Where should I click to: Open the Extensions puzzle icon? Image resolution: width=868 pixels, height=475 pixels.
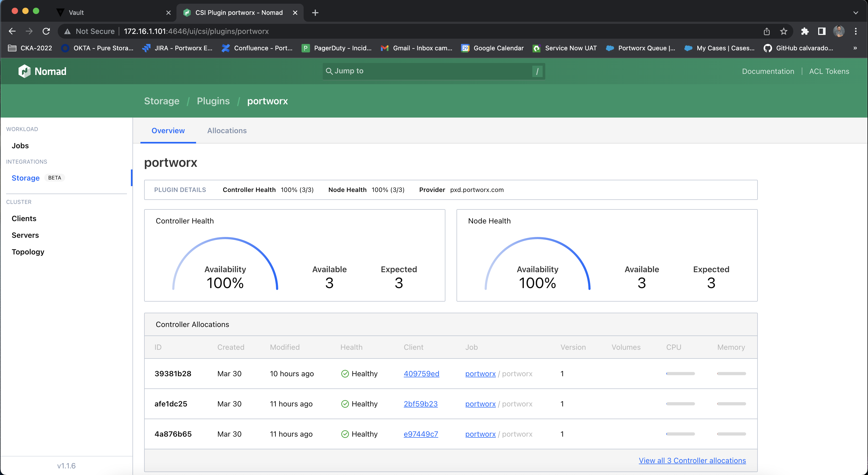tap(805, 31)
